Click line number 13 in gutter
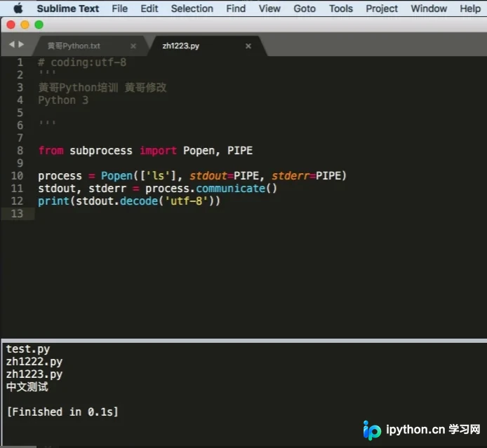 17,214
